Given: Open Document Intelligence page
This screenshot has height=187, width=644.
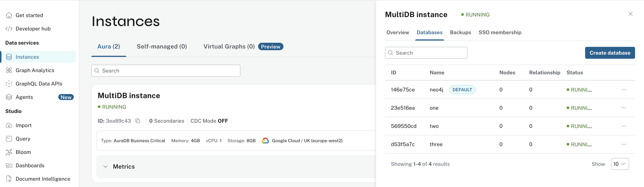Looking at the screenshot, I should pyautogui.click(x=43, y=179).
